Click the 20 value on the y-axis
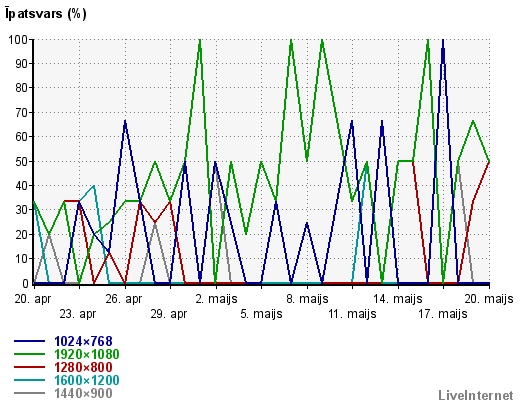Viewport: 520px width, 405px height. pos(21,235)
